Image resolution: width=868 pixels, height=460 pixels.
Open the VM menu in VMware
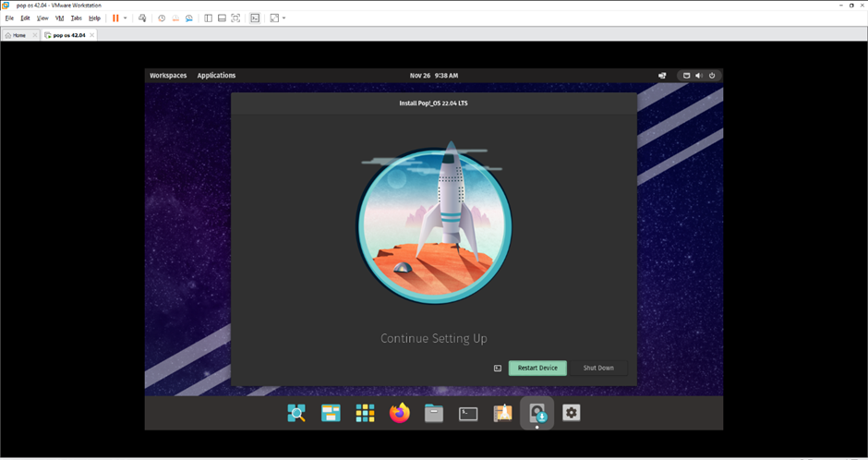click(x=59, y=18)
